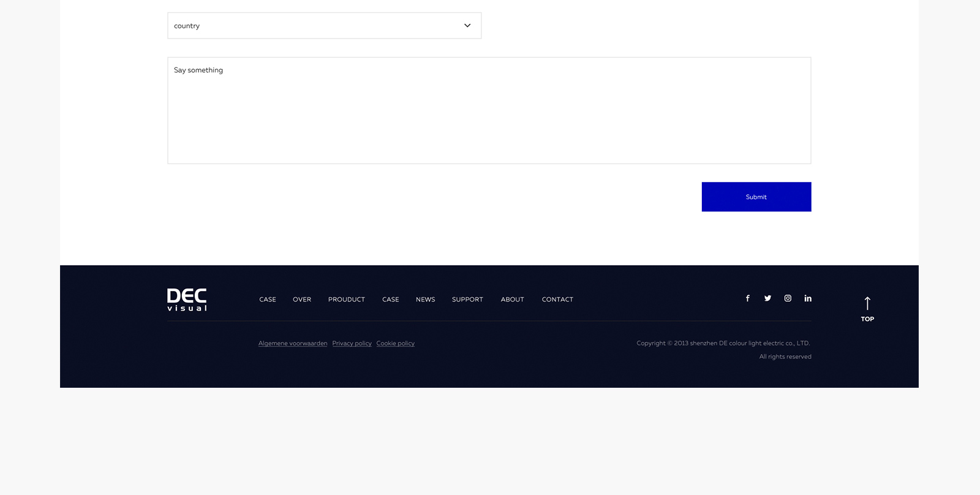Navigate to NEWS in footer menu

(426, 300)
